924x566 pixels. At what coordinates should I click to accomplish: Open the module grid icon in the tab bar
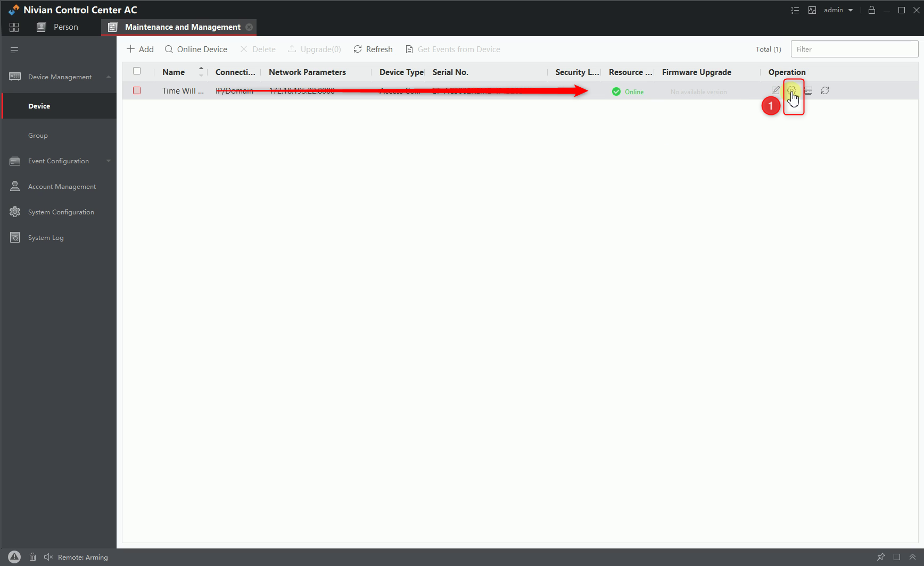coord(14,27)
